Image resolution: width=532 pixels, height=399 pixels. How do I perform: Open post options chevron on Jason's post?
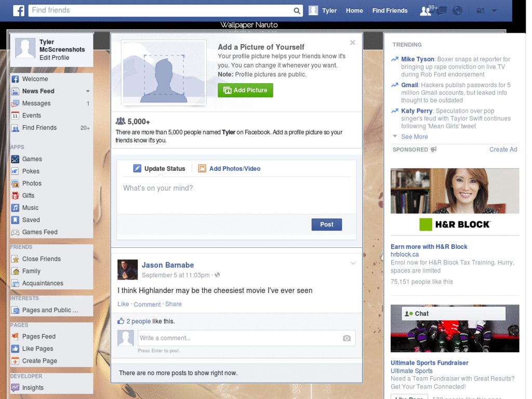coord(353,263)
